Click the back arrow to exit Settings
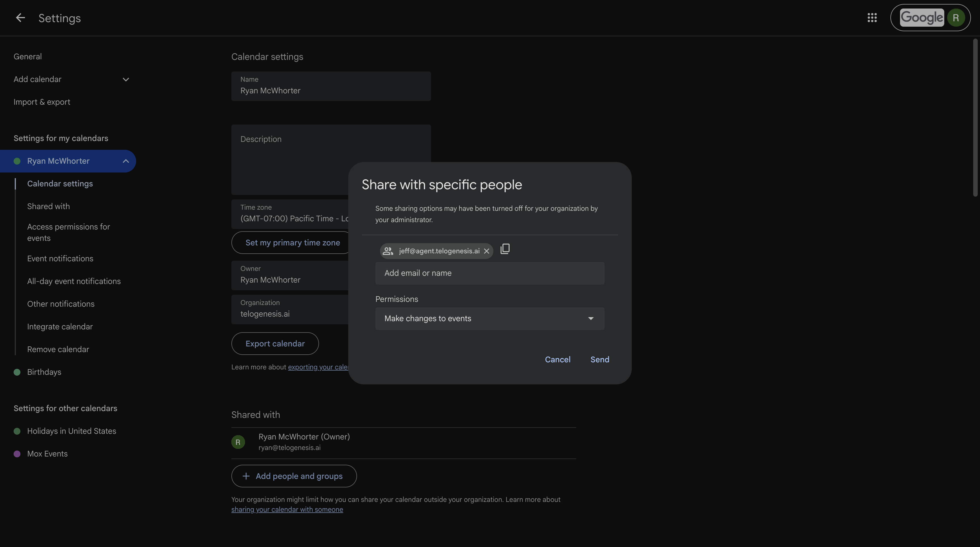Image resolution: width=980 pixels, height=547 pixels. tap(20, 18)
